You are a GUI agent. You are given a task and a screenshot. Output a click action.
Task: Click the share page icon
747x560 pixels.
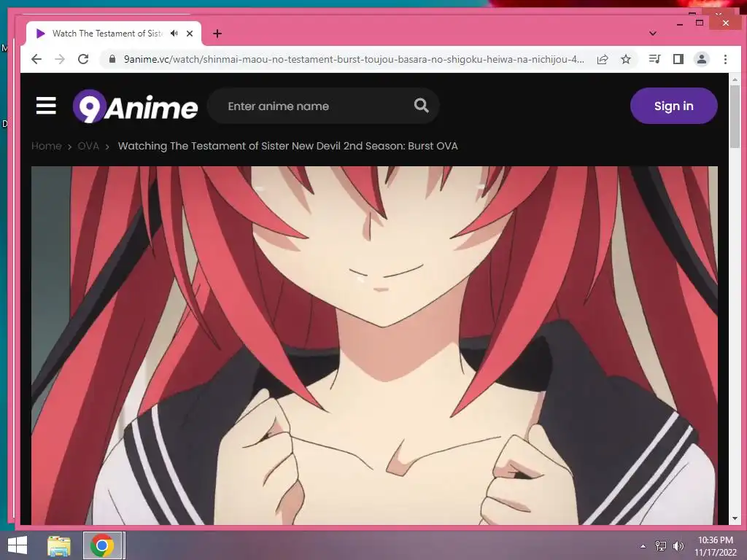pos(603,59)
